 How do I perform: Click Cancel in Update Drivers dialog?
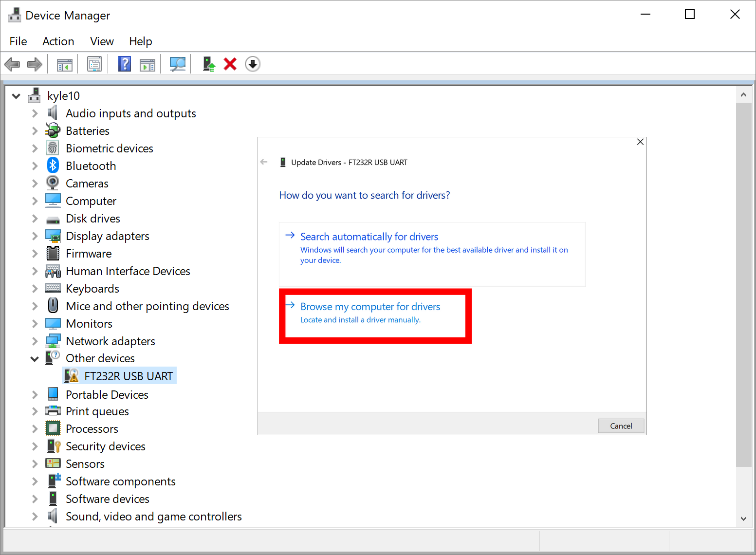[x=621, y=426]
